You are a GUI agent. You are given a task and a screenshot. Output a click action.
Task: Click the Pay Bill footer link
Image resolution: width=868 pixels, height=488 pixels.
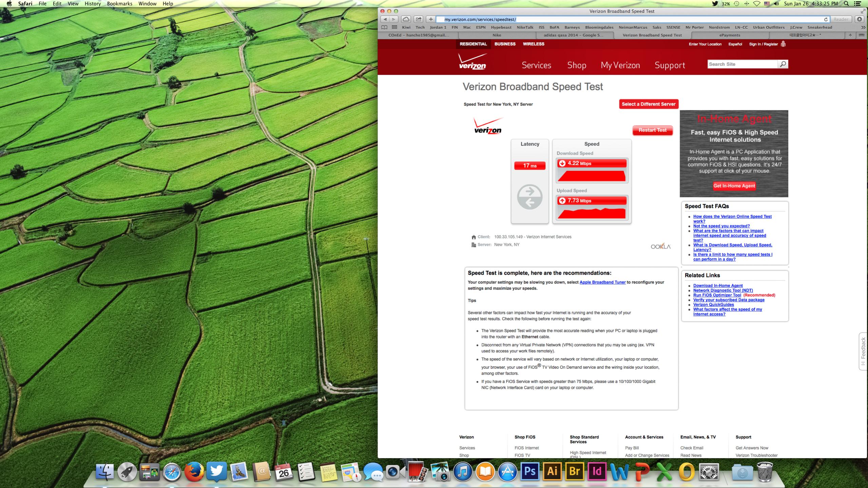(x=632, y=448)
